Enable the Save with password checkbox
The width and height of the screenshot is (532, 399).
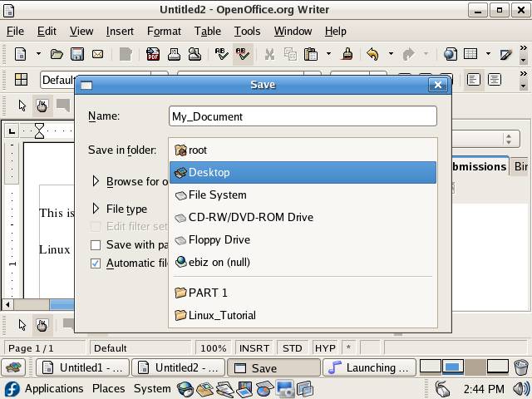[x=96, y=245]
